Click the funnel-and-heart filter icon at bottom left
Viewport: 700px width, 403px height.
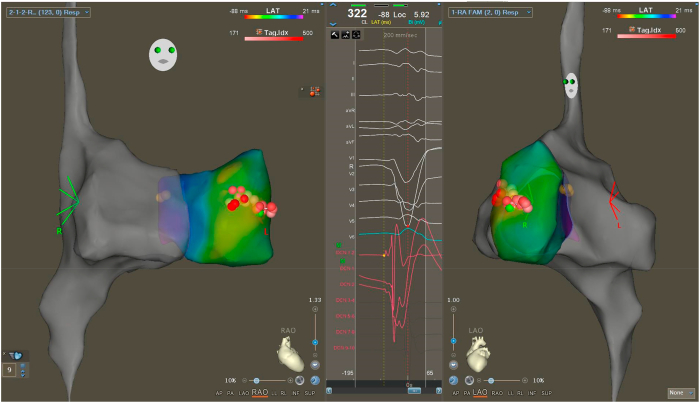tap(16, 356)
